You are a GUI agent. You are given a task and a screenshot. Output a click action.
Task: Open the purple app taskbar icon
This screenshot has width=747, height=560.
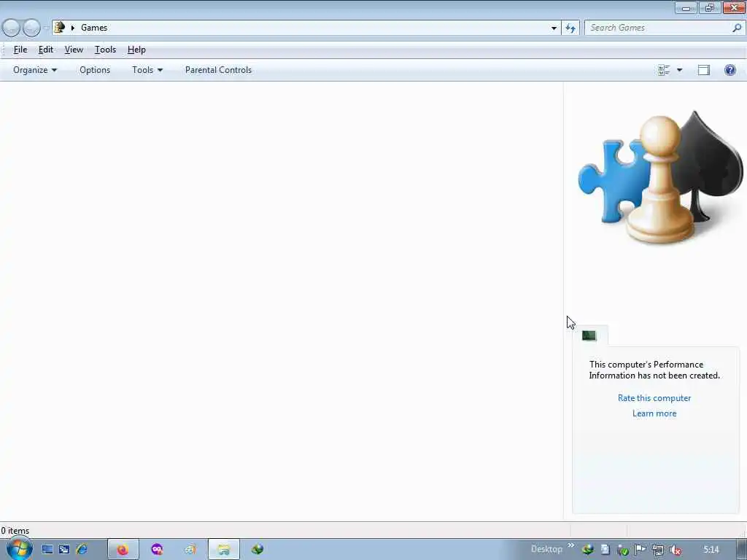tap(157, 550)
